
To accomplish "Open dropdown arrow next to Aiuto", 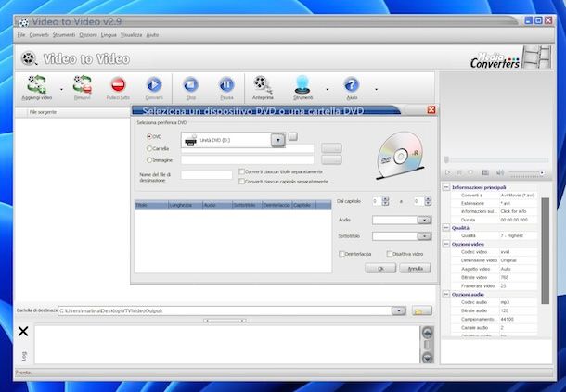I will pos(376,89).
